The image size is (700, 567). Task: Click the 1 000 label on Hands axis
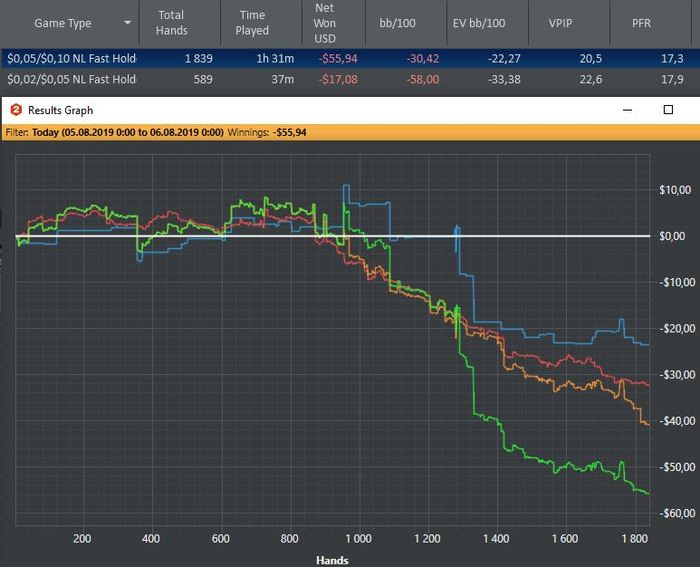(358, 538)
